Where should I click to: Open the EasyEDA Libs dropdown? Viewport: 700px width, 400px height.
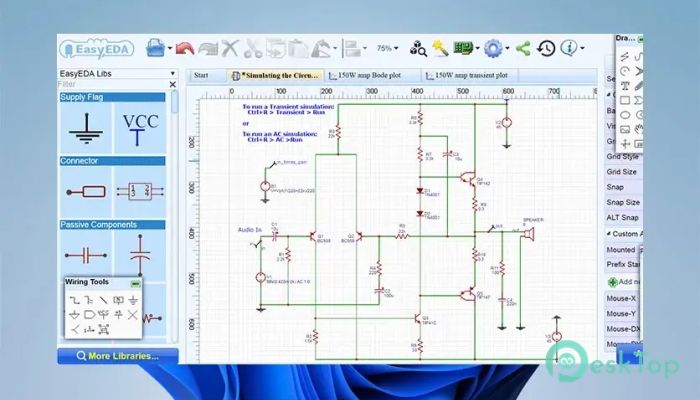click(x=172, y=73)
